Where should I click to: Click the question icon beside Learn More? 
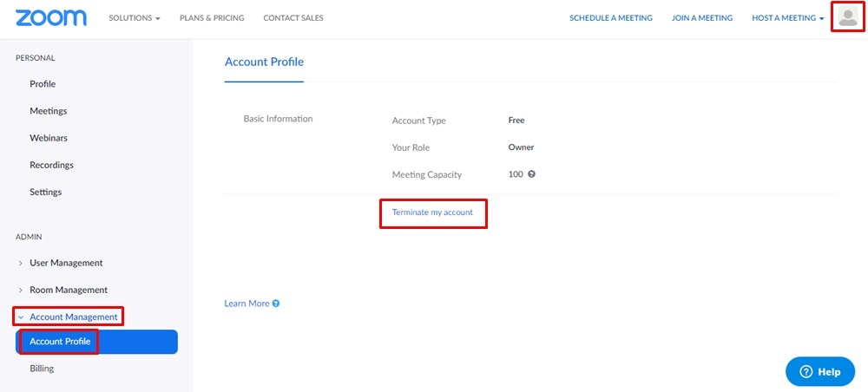276,304
